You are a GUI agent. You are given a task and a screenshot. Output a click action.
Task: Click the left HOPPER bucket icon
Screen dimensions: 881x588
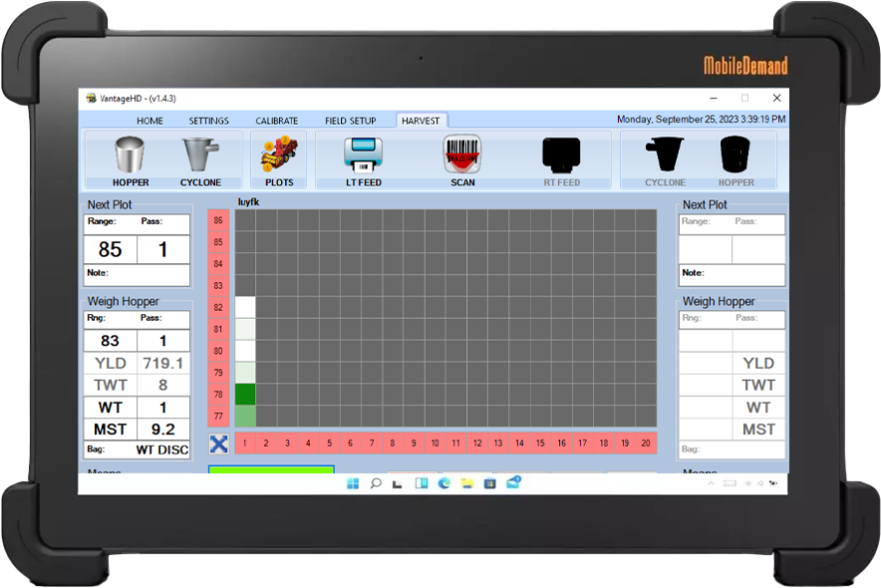tap(131, 156)
